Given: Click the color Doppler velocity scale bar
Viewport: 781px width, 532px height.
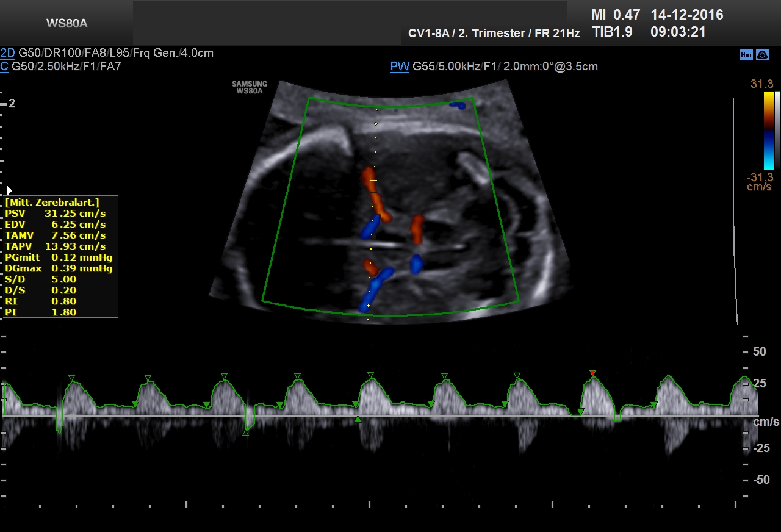Looking at the screenshot, I should [769, 130].
